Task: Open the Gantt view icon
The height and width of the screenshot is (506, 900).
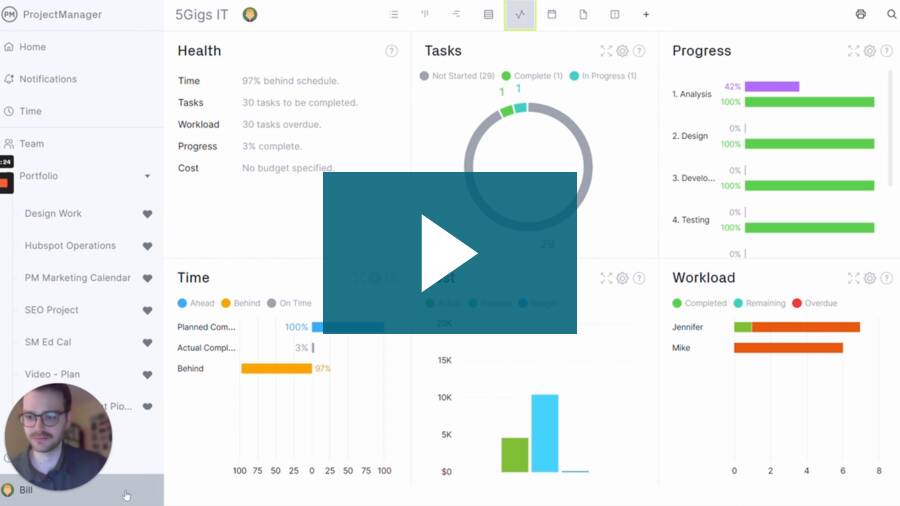Action: click(456, 14)
